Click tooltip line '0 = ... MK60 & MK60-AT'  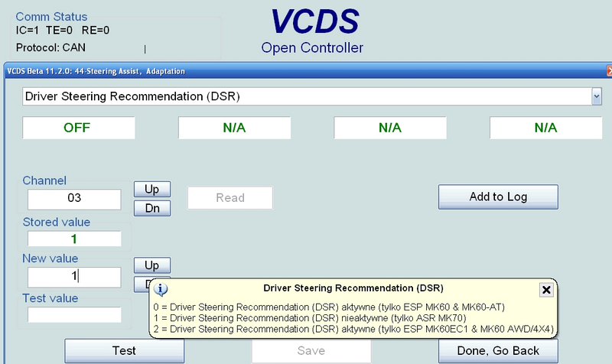pos(329,307)
